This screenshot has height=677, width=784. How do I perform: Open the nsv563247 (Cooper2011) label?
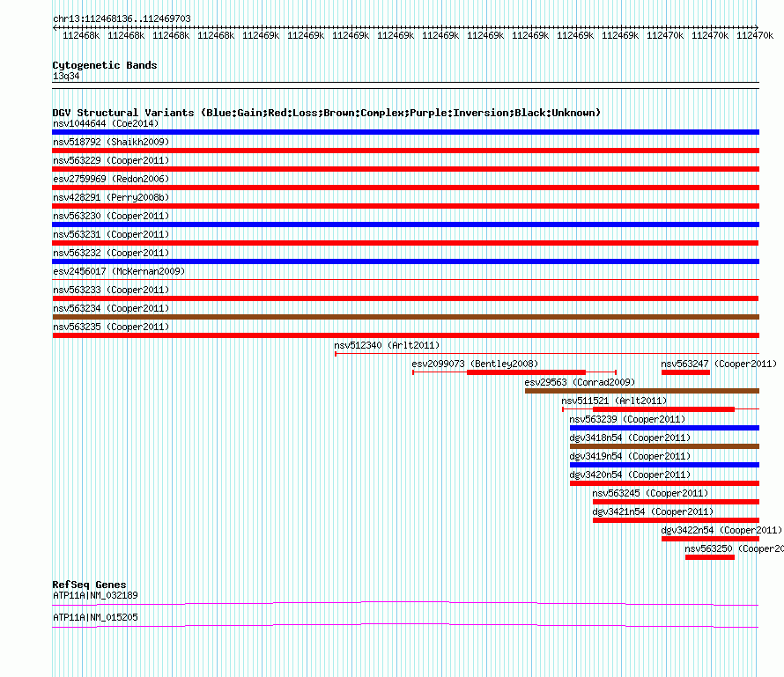pos(719,364)
